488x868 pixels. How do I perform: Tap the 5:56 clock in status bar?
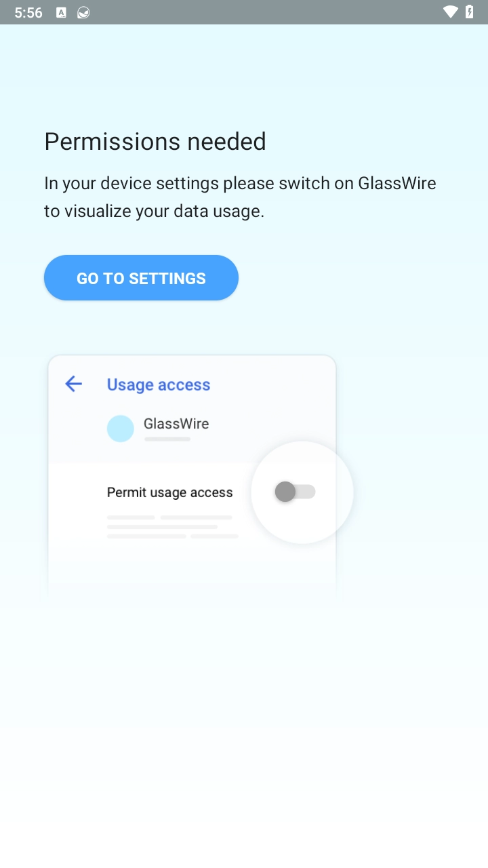(28, 12)
